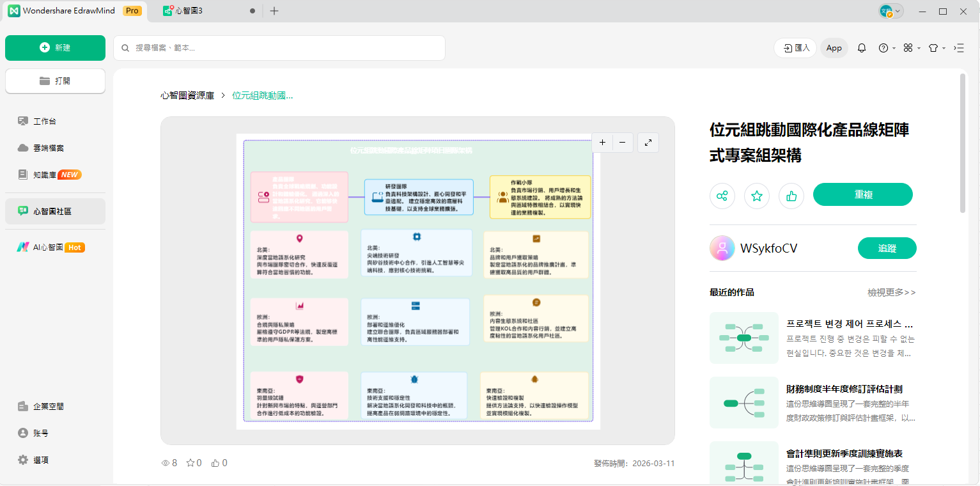Like the map using the thumbs-up icon

coord(791,196)
